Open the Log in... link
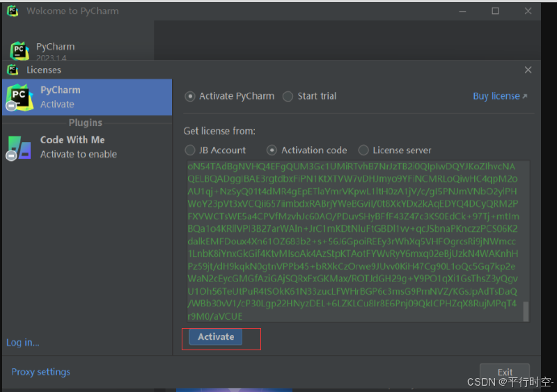 [23, 343]
